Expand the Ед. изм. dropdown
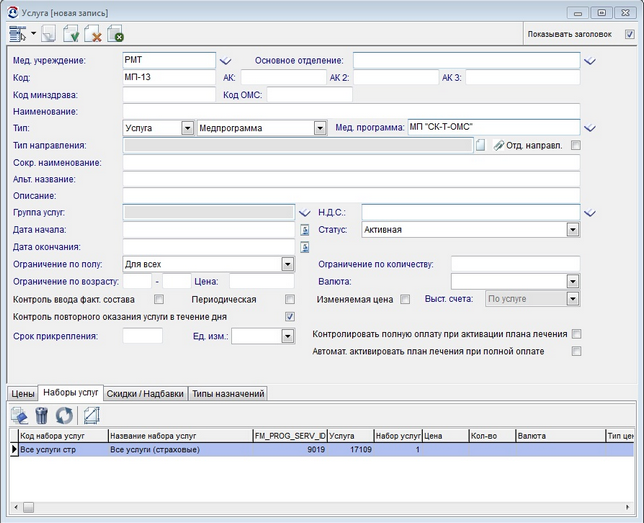 click(x=288, y=336)
